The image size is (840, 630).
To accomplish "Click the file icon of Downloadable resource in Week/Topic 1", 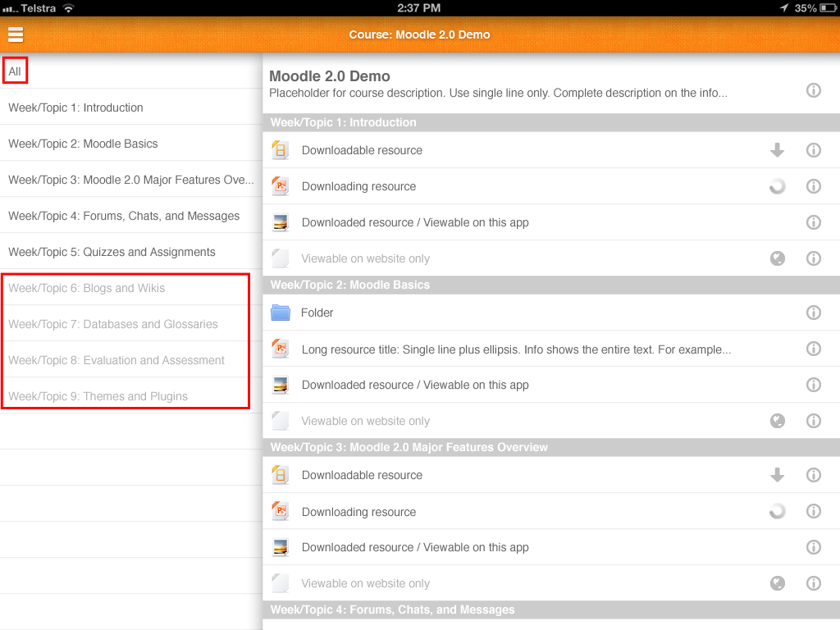I will (281, 150).
